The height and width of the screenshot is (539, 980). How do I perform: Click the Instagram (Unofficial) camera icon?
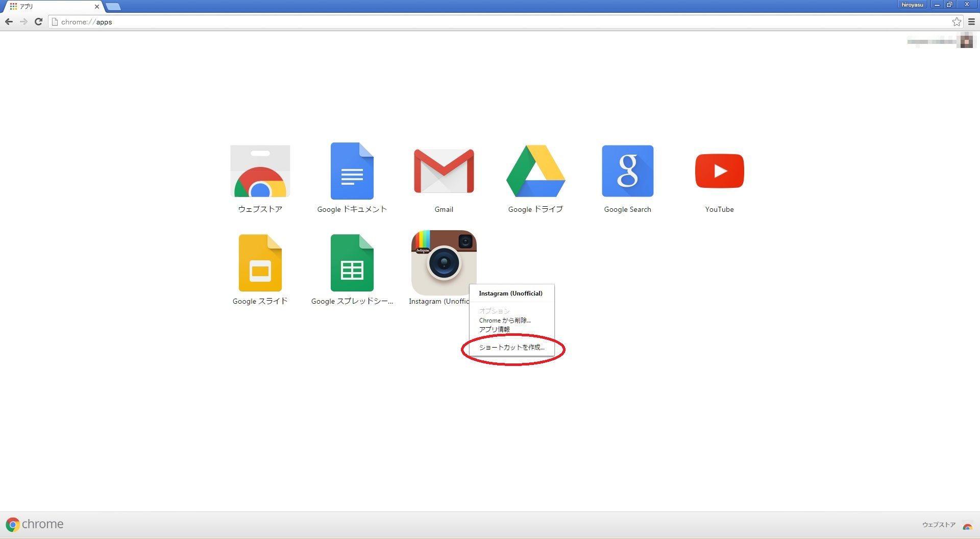pos(444,263)
